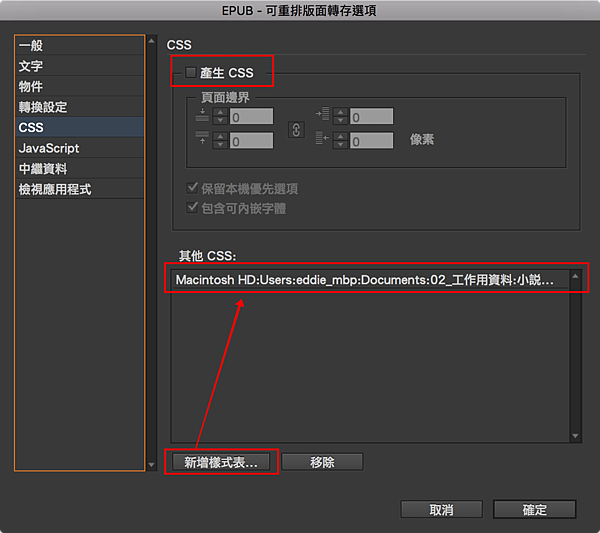Decrease the bottom margin stepper down arrow
This screenshot has width=600, height=533.
(x=220, y=145)
